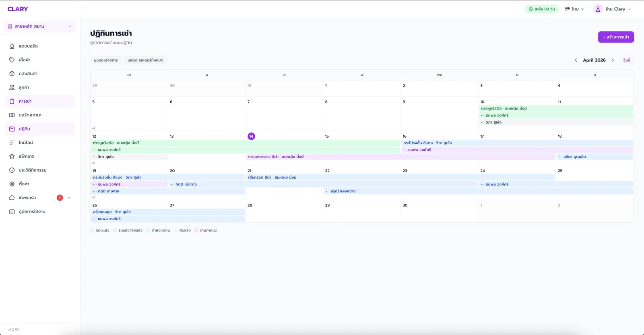Select the April 30 date cell

tap(439, 211)
